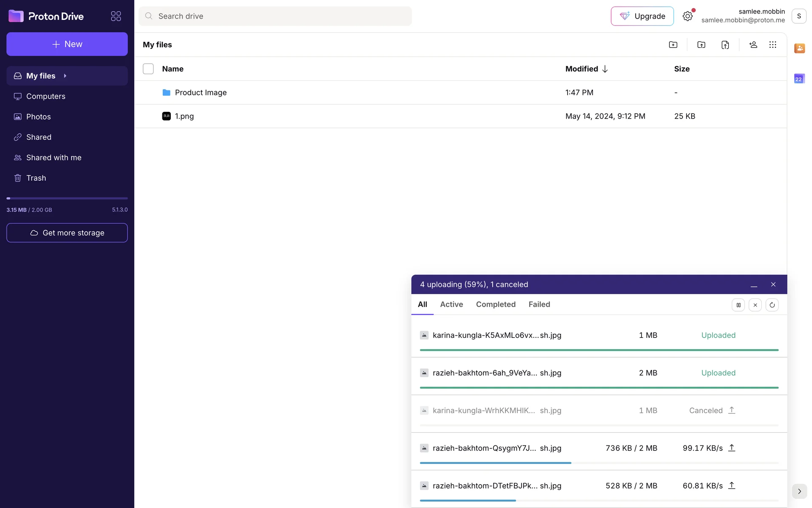Click the upload folder toolbar icon
Screen dimensions: 812x508
pos(701,45)
